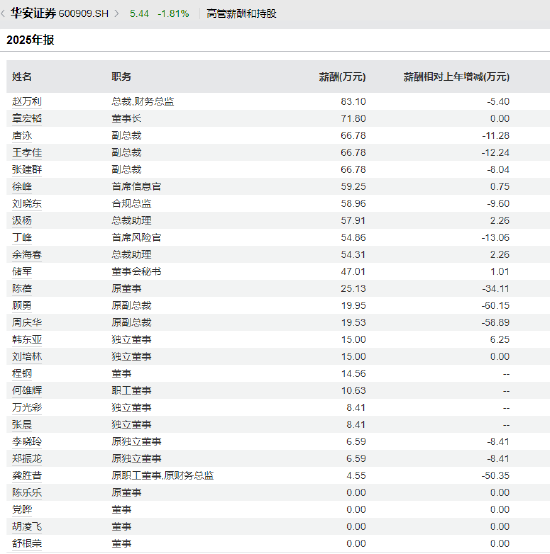This screenshot has width=550, height=554.
Task: Click salary value 25.13
Action: point(353,288)
